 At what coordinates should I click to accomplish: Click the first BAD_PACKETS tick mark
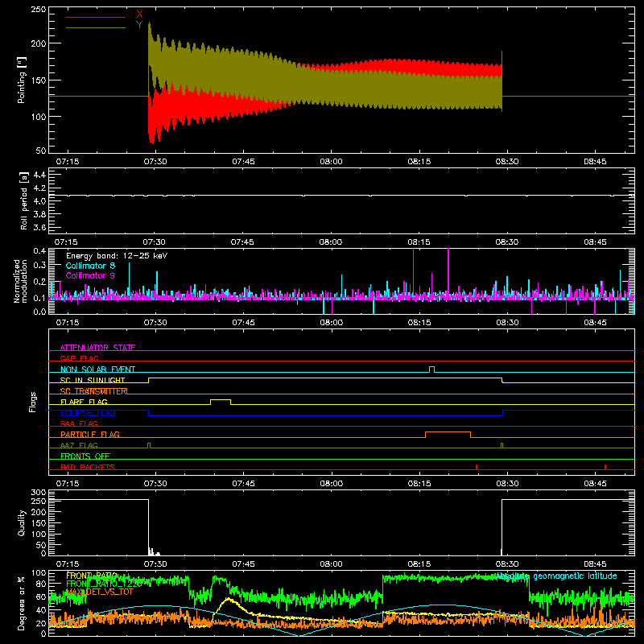[477, 467]
